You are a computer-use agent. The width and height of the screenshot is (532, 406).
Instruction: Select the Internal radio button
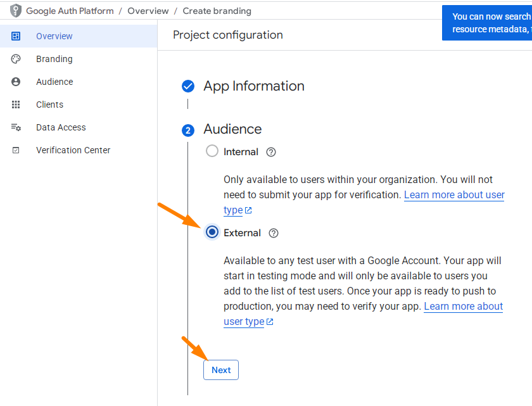pos(212,151)
